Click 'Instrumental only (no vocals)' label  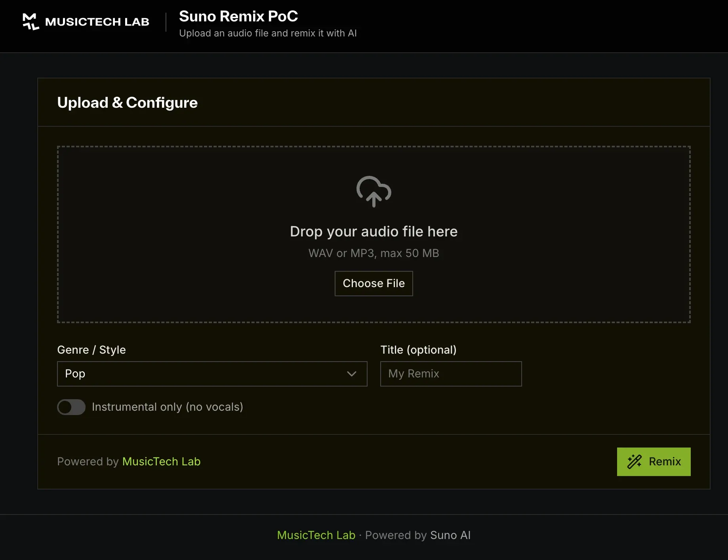(168, 407)
